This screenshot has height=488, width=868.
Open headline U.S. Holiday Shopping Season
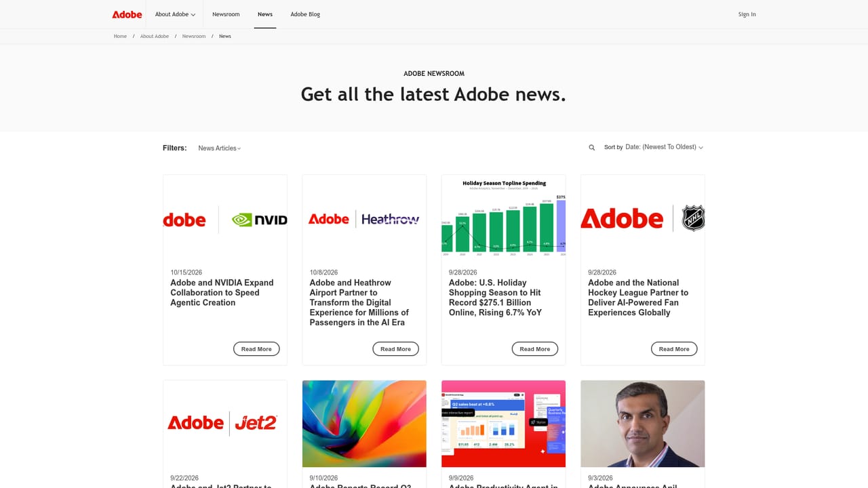(x=496, y=298)
